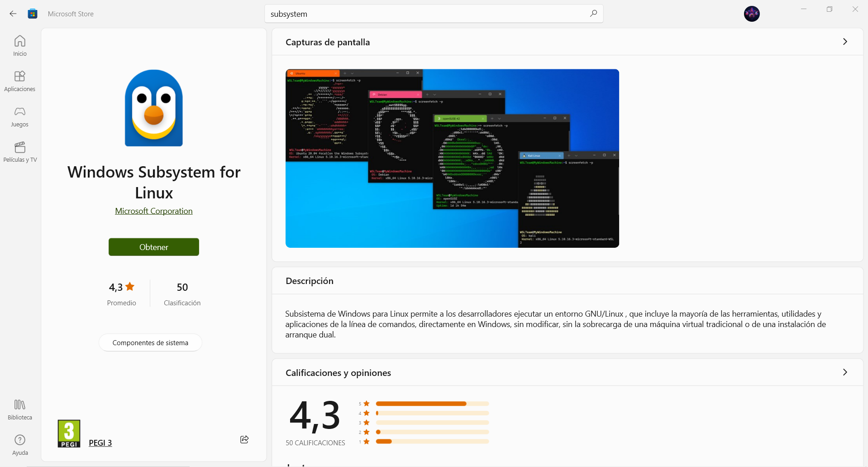Get the app with Obtener button

pos(154,247)
